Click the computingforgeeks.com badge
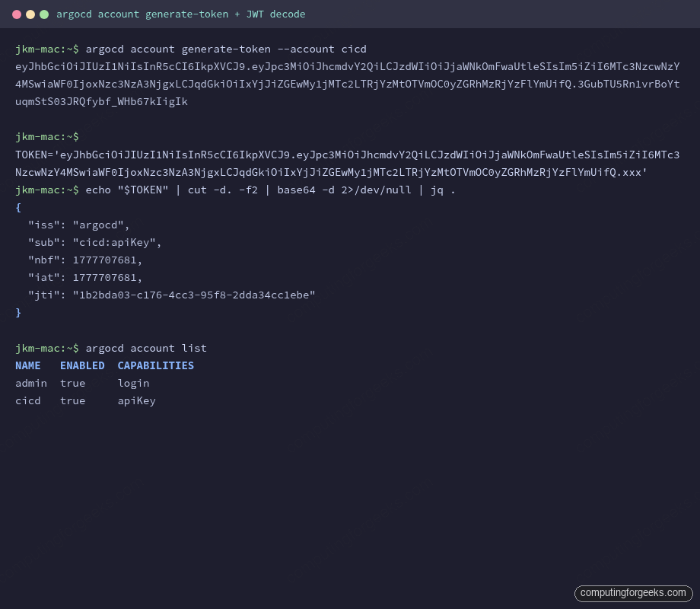Screen dimensions: 700x609 (x=633, y=593)
